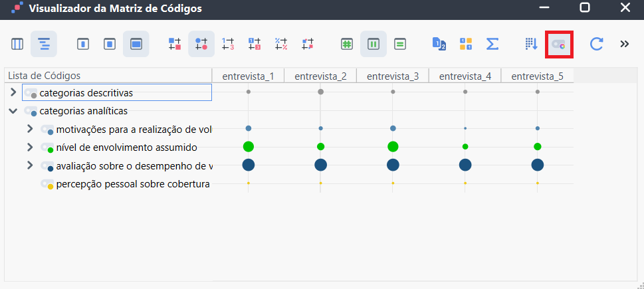Click the circles symbol-display icon
This screenshot has width=644, height=289.
pyautogui.click(x=201, y=44)
